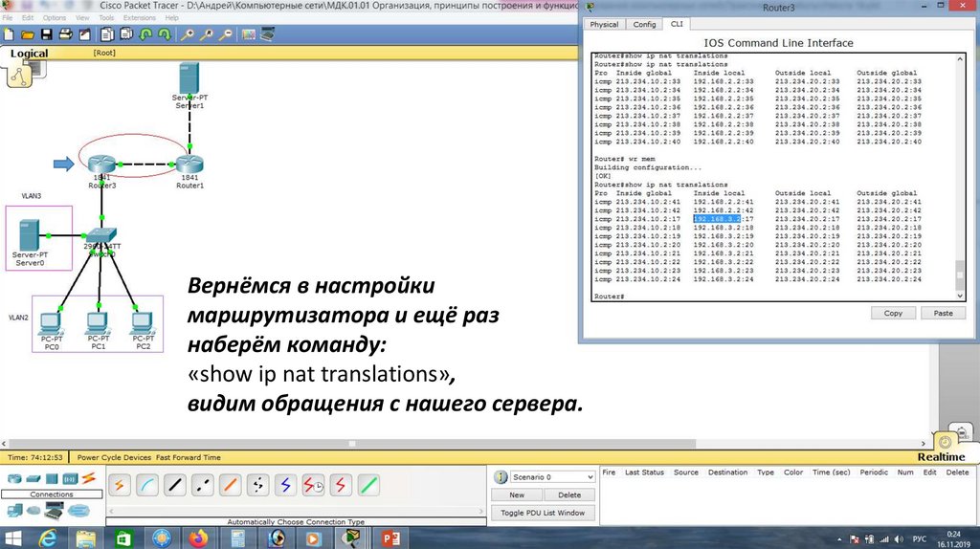
Task: Open Custom Devices Dialog icon
Action: click(268, 34)
